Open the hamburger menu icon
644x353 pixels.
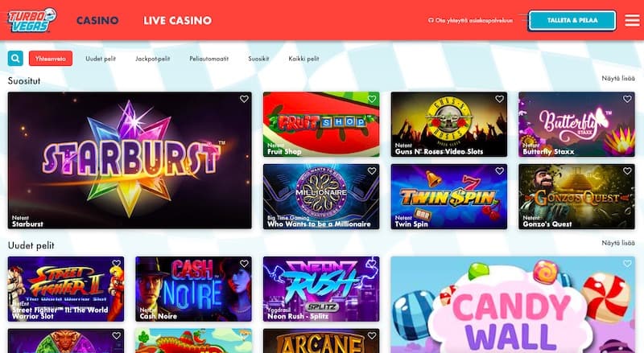tap(632, 20)
